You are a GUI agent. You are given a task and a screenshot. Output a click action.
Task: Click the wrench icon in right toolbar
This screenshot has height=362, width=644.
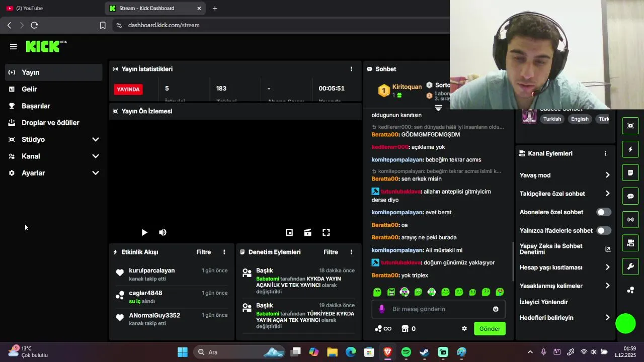pos(630,266)
